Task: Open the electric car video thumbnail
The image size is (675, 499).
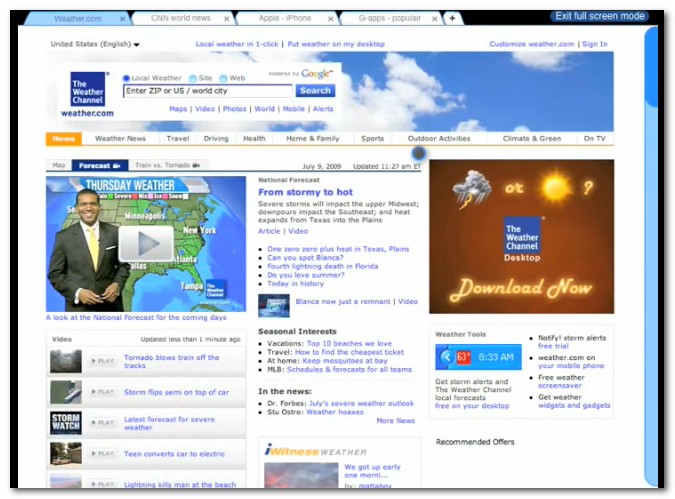Action: [66, 454]
